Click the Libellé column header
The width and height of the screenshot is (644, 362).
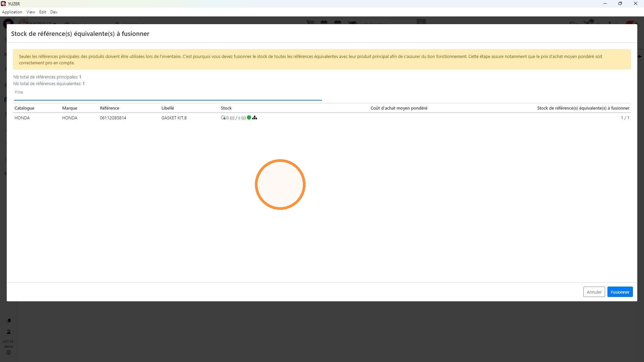click(168, 108)
